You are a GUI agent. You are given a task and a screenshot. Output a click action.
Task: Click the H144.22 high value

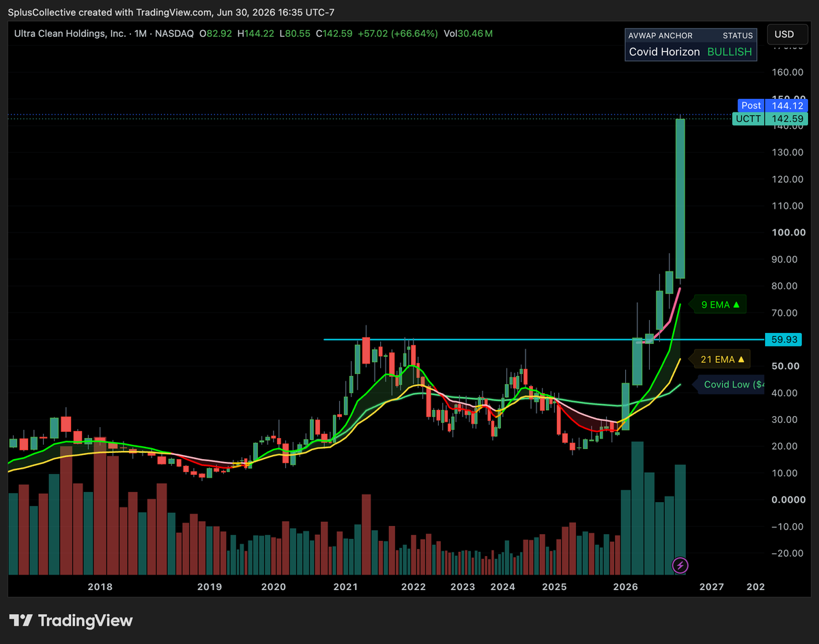point(256,33)
